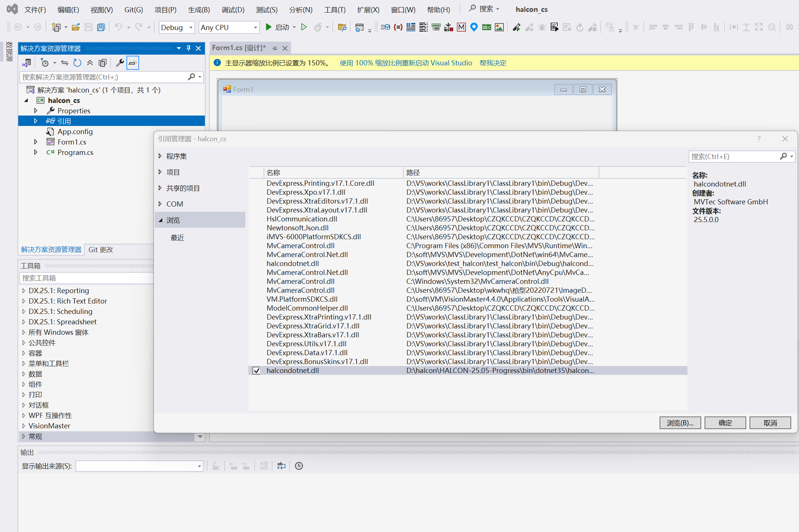Click the Redo arrow in toolbar

[x=139, y=27]
